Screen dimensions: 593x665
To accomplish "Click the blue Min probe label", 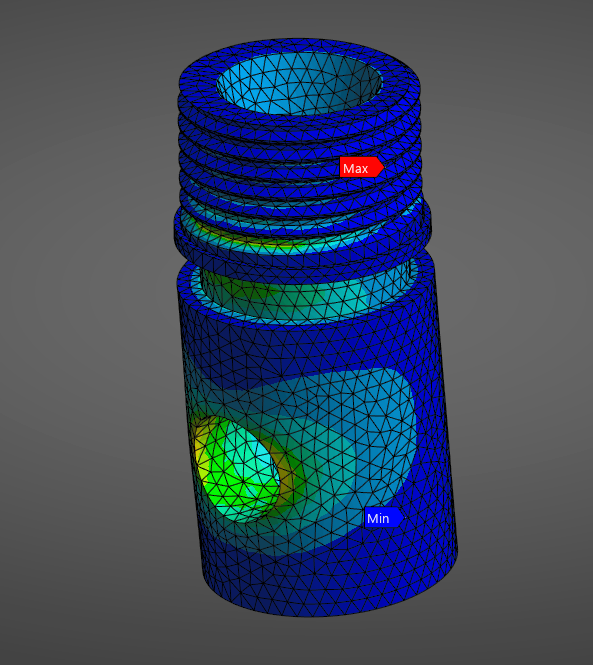I will [383, 518].
